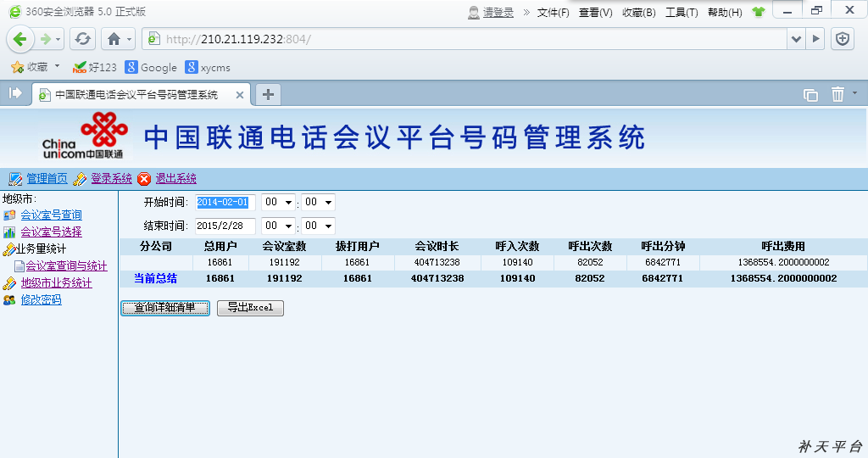This screenshot has height=458, width=868.
Task: Open the 结束时间 minute dropdown
Action: pyautogui.click(x=319, y=226)
